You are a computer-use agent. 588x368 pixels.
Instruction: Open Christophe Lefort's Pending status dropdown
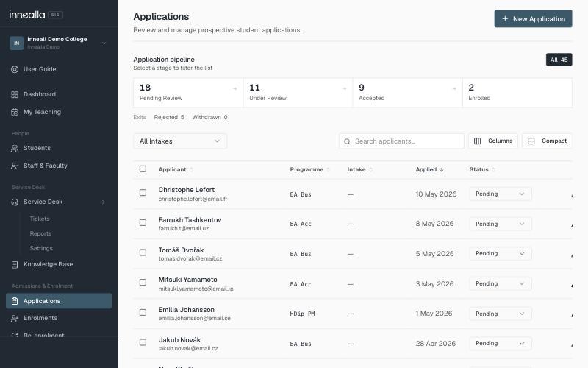(501, 194)
